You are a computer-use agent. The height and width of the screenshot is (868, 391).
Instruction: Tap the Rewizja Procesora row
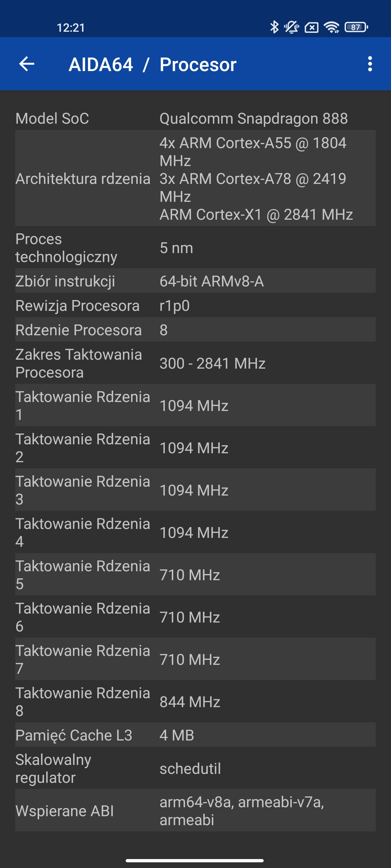[195, 305]
